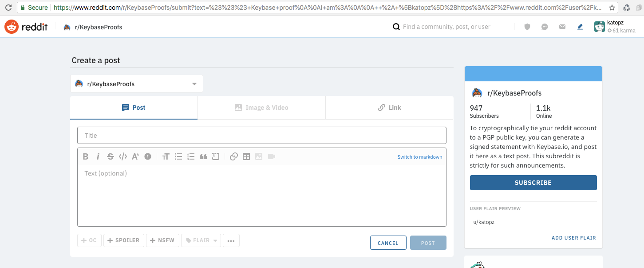Open the moderation shield icon in header
Viewport: 644px width, 268px height.
tap(527, 27)
